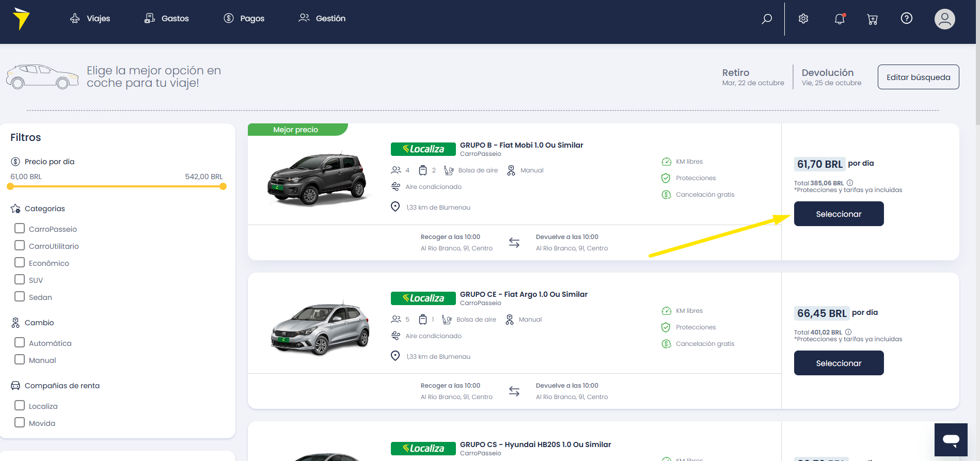Click location pin icon on Fiat Mobi card

[396, 206]
